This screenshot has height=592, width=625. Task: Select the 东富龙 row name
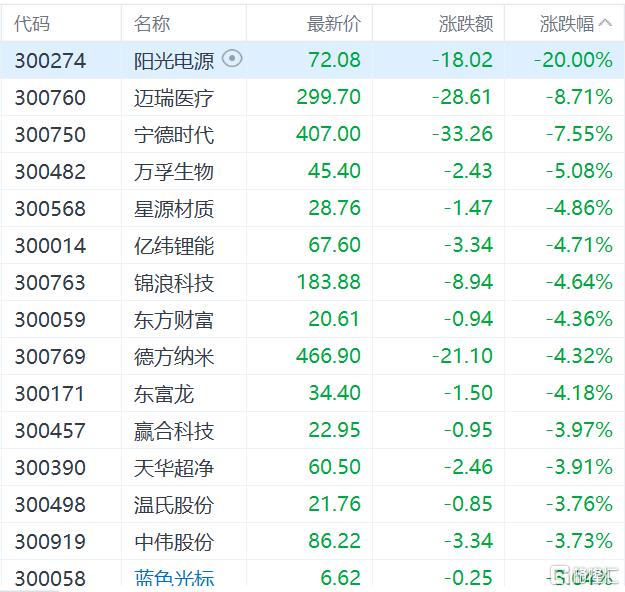point(164,393)
